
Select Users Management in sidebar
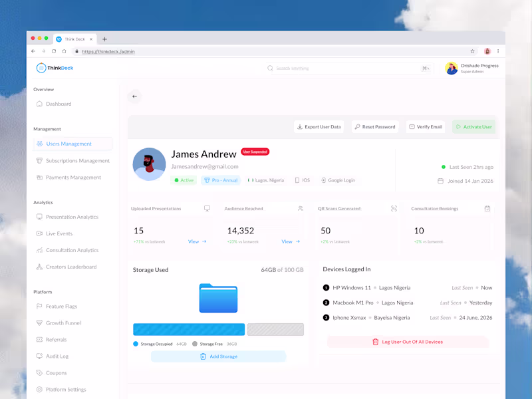(72, 144)
